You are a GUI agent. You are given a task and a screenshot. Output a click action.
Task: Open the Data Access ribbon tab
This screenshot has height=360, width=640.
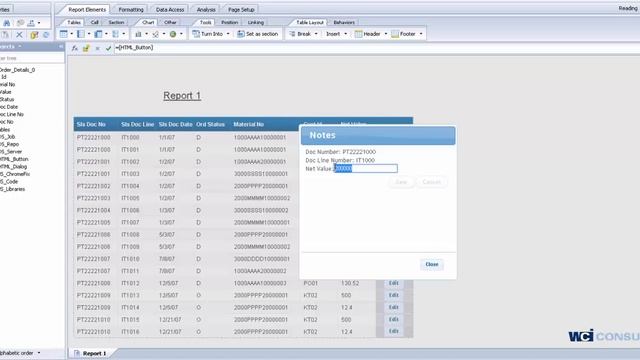(x=170, y=9)
